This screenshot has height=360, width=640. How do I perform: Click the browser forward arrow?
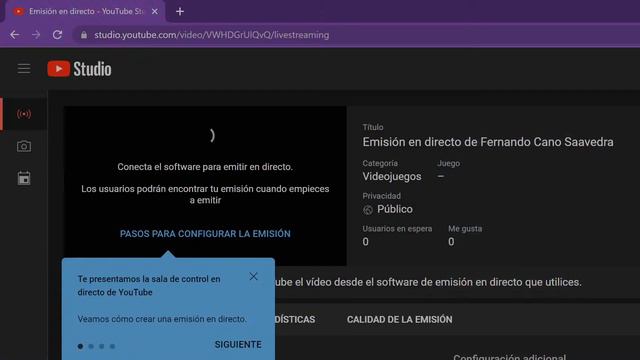36,35
